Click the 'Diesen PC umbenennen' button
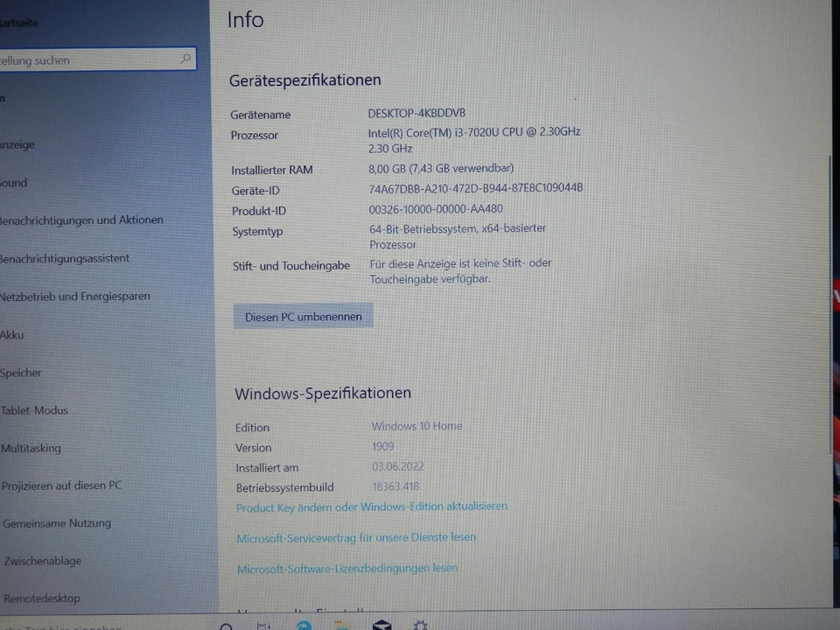 pyautogui.click(x=304, y=317)
